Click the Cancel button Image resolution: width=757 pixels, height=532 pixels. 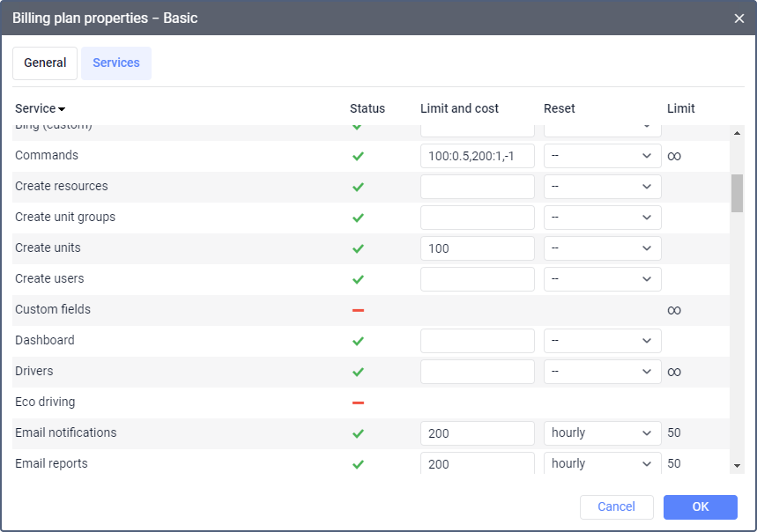click(616, 506)
